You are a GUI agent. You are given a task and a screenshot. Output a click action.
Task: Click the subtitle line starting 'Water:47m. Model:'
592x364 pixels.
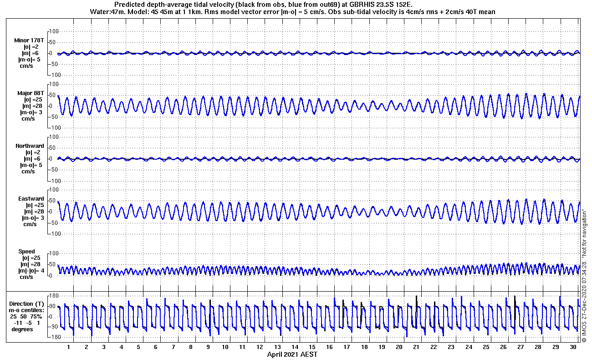293,12
